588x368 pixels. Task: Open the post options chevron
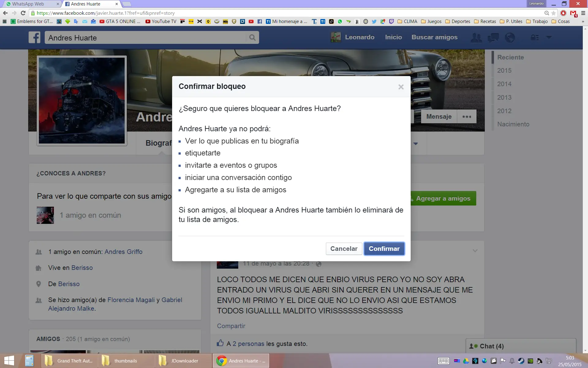475,251
